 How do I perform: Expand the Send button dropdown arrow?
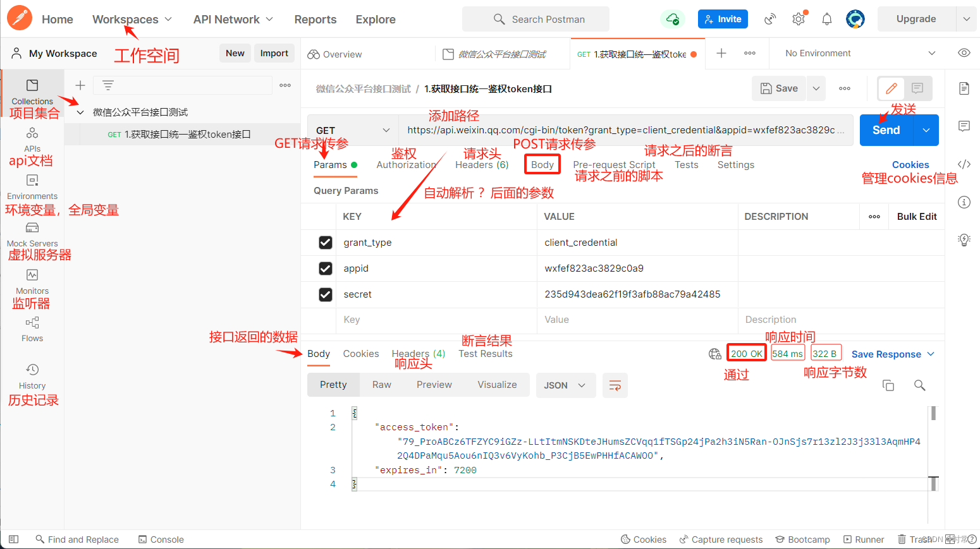[926, 130]
